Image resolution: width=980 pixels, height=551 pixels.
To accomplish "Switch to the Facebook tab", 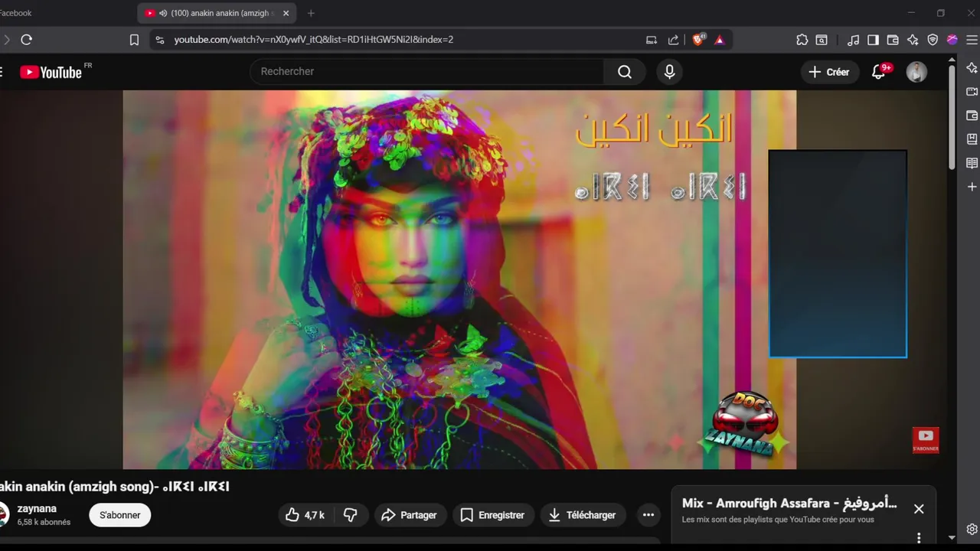I will pos(15,13).
